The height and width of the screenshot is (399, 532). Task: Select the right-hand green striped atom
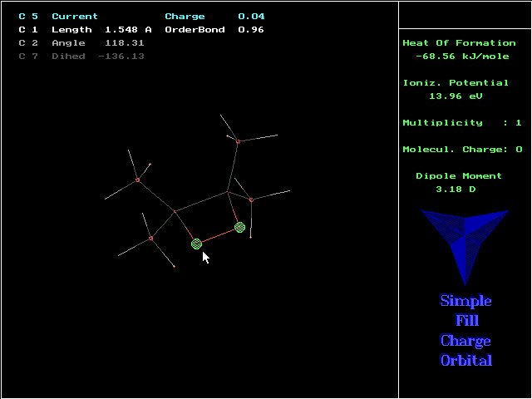click(239, 227)
